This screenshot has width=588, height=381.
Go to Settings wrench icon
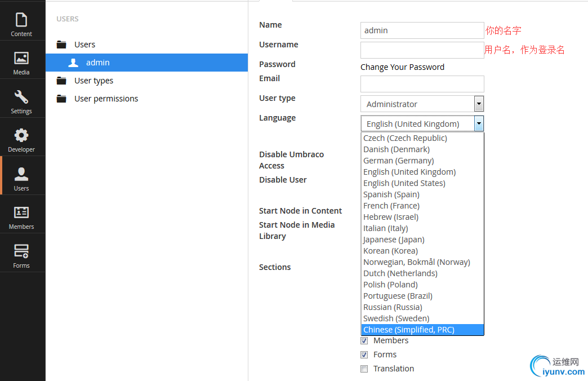(21, 97)
